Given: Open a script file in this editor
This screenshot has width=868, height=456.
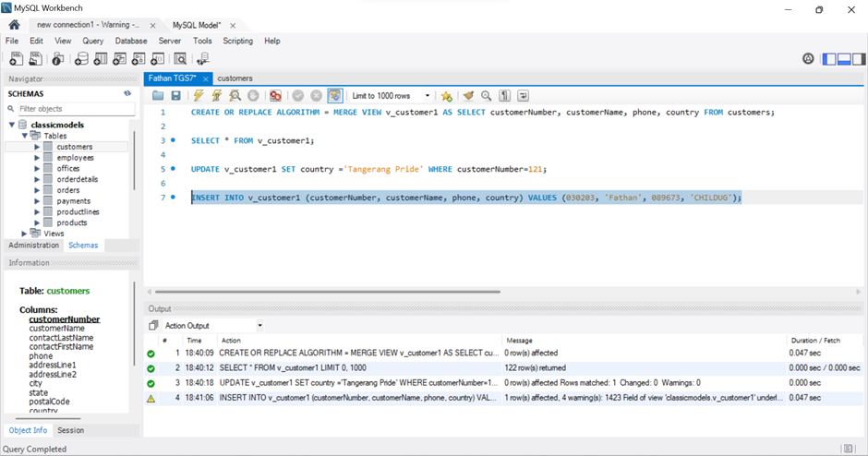Looking at the screenshot, I should [158, 96].
